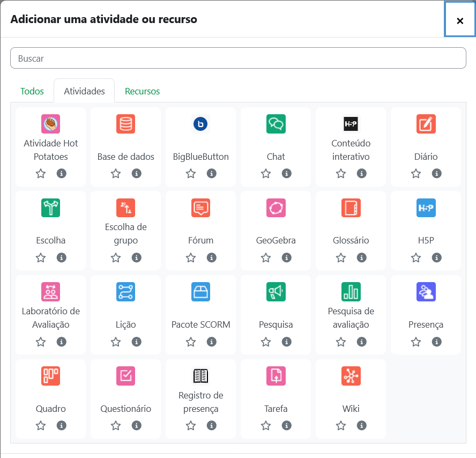The height and width of the screenshot is (458, 476).
Task: Toggle favorite star for Tarefa
Action: coord(266,426)
